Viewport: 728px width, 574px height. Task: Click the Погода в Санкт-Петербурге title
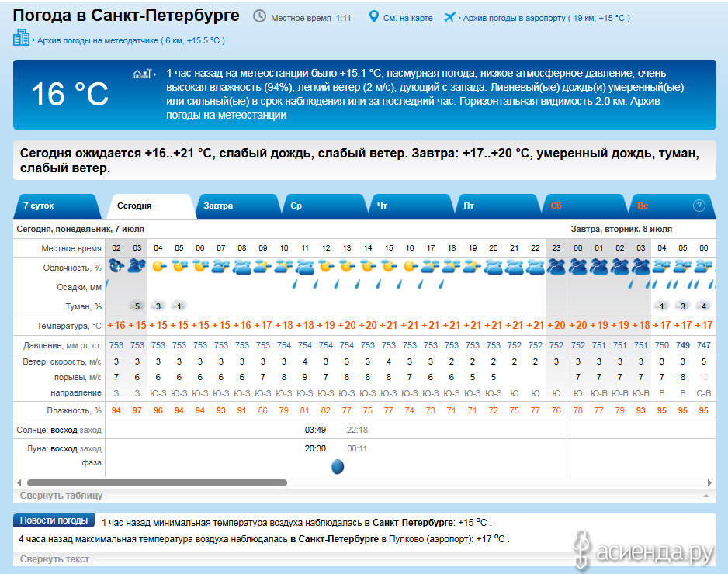[x=127, y=16]
